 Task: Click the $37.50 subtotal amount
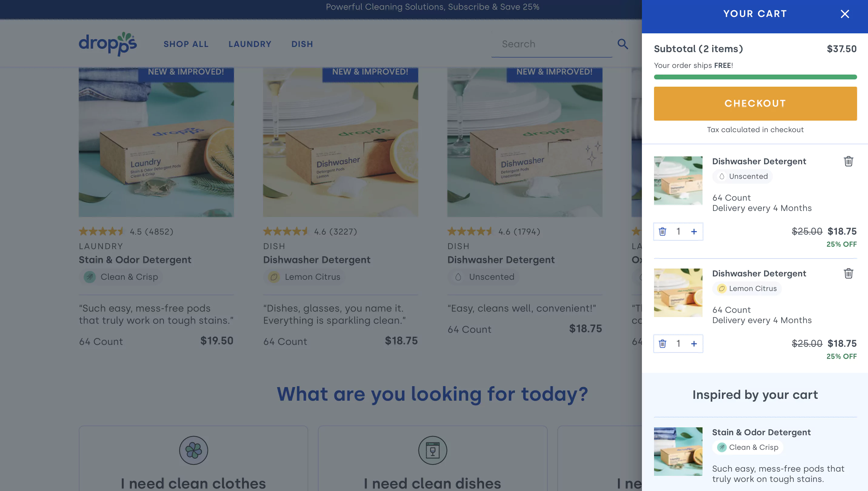(x=842, y=49)
